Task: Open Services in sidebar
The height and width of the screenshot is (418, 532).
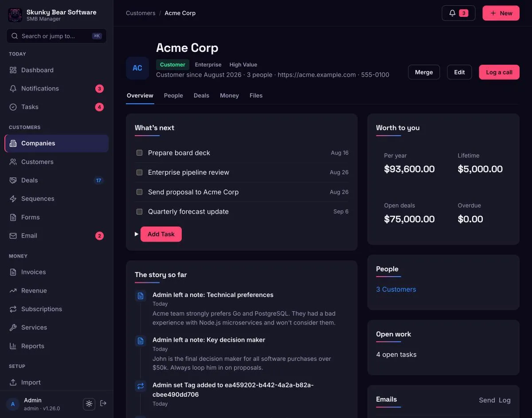Action: (x=56, y=328)
